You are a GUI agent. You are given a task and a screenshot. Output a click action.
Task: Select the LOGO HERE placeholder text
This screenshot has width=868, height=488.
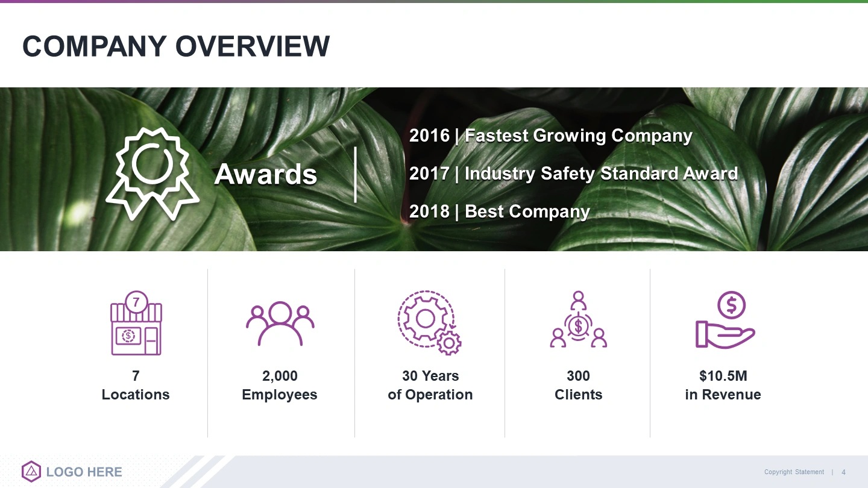84,472
